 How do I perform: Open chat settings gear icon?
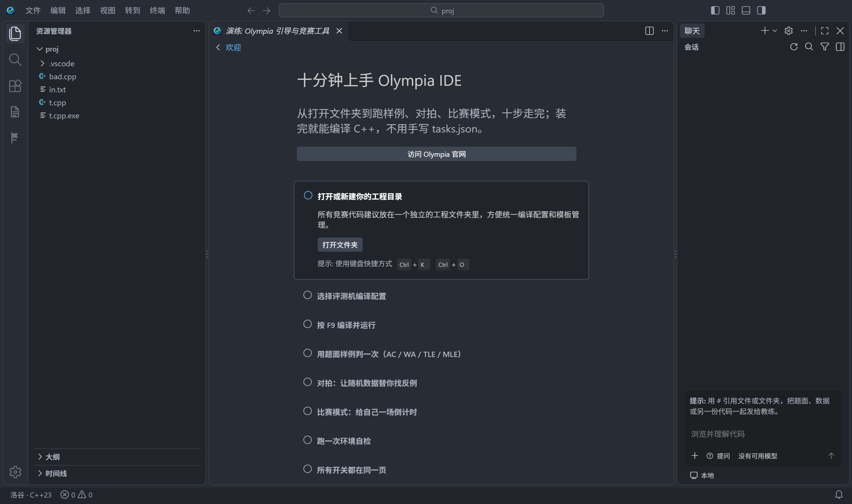788,31
